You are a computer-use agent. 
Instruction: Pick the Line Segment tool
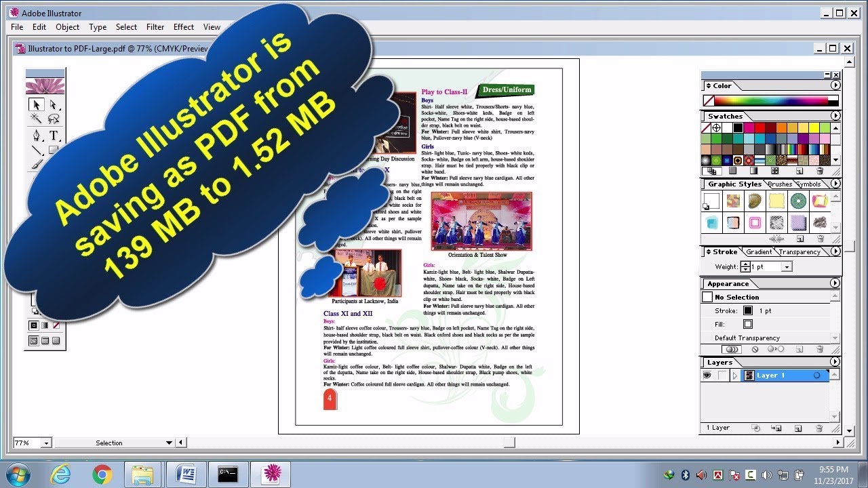37,150
